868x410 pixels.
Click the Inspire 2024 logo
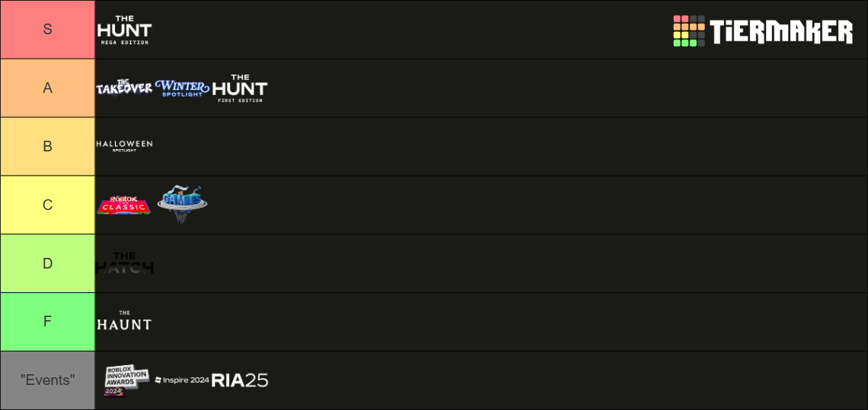pyautogui.click(x=182, y=380)
